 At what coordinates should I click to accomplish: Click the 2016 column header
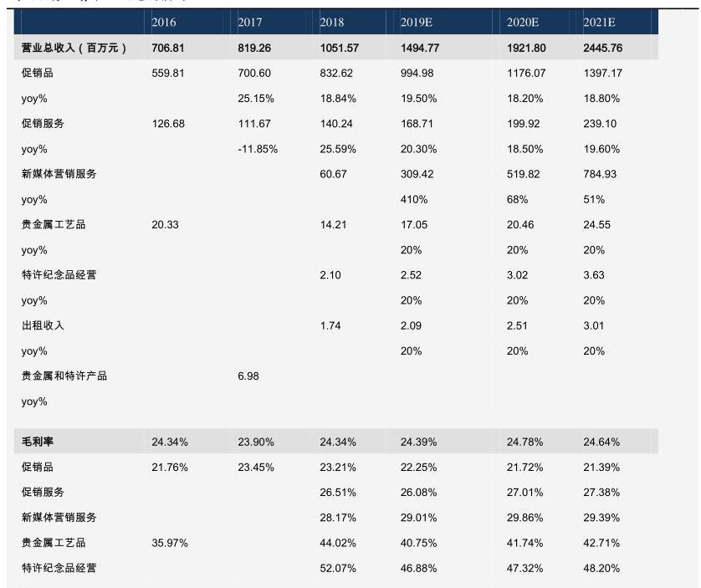164,23
